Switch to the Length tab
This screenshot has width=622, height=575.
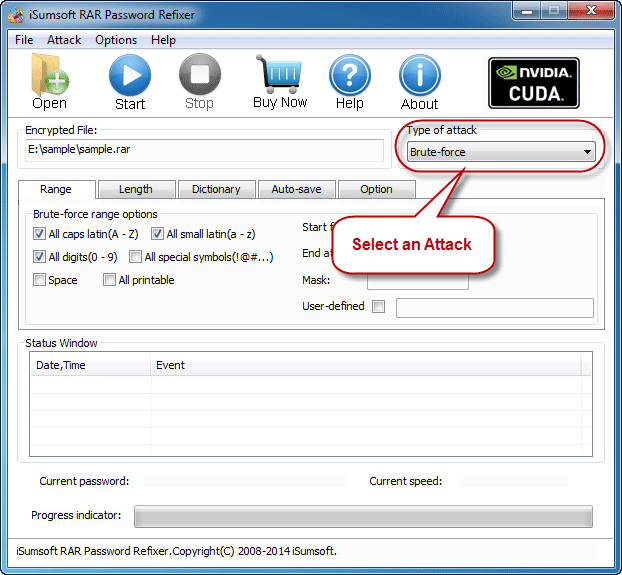(x=136, y=189)
